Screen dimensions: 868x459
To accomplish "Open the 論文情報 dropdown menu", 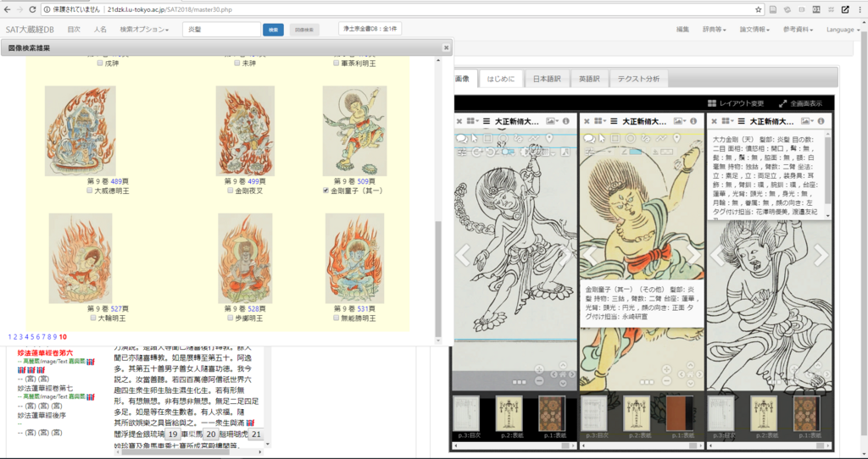I will (754, 30).
